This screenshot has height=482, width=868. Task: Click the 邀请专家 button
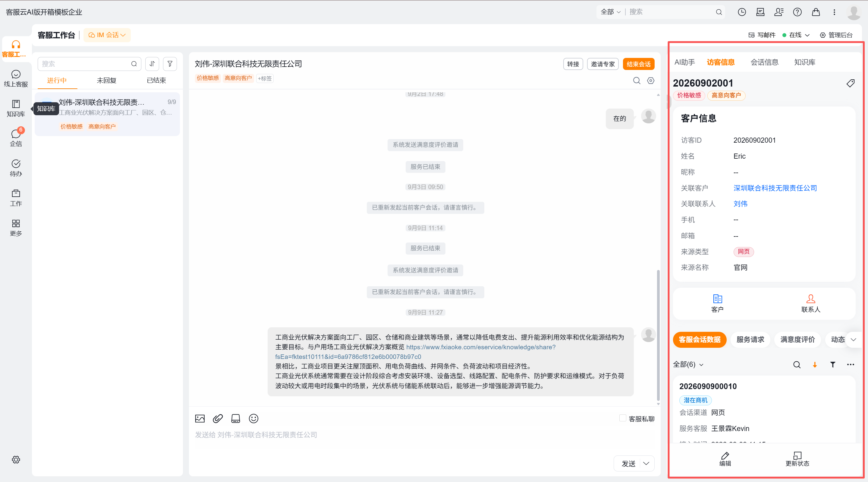tap(603, 64)
